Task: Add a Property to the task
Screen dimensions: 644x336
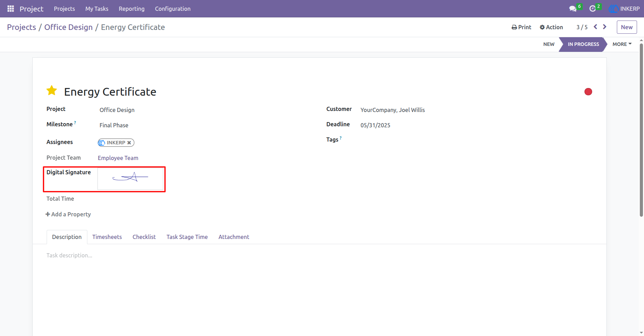Action: point(68,214)
